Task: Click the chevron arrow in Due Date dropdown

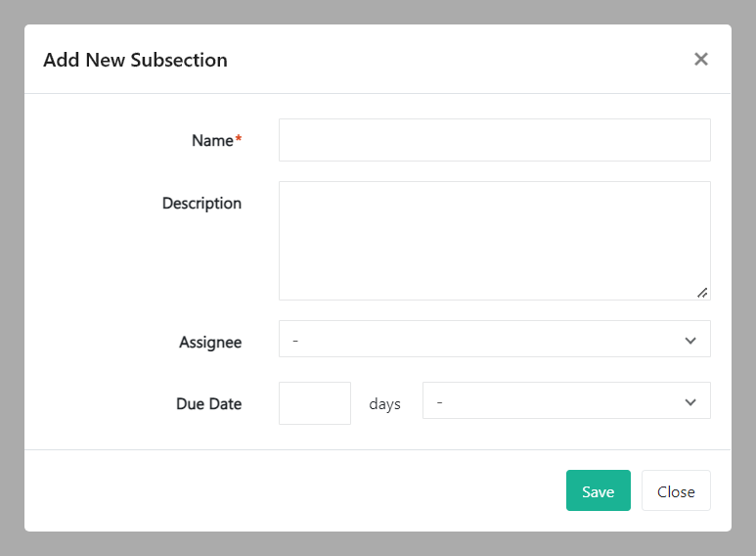Action: [x=690, y=402]
